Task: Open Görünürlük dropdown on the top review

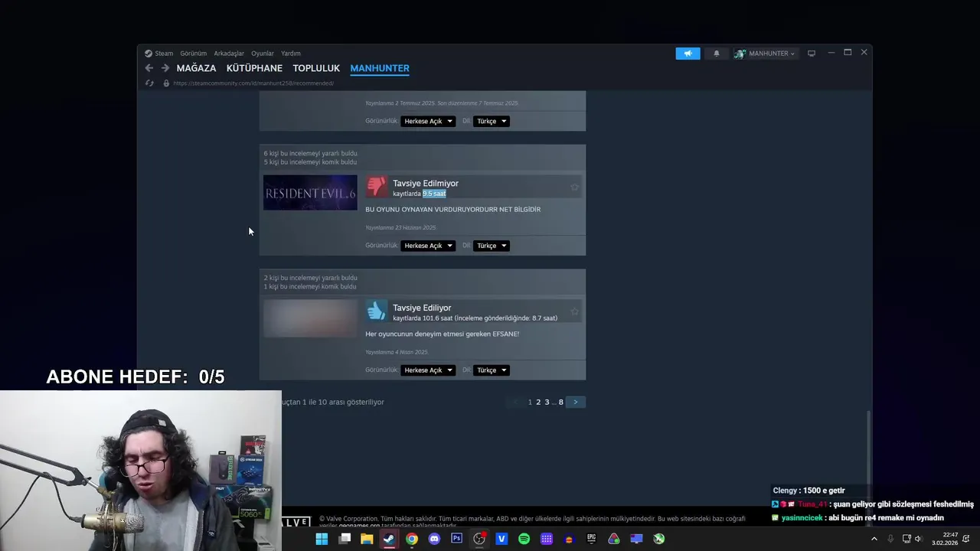Action: point(428,121)
